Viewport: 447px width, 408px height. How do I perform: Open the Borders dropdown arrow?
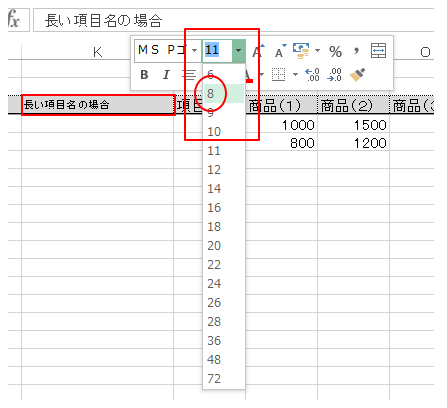pos(295,74)
